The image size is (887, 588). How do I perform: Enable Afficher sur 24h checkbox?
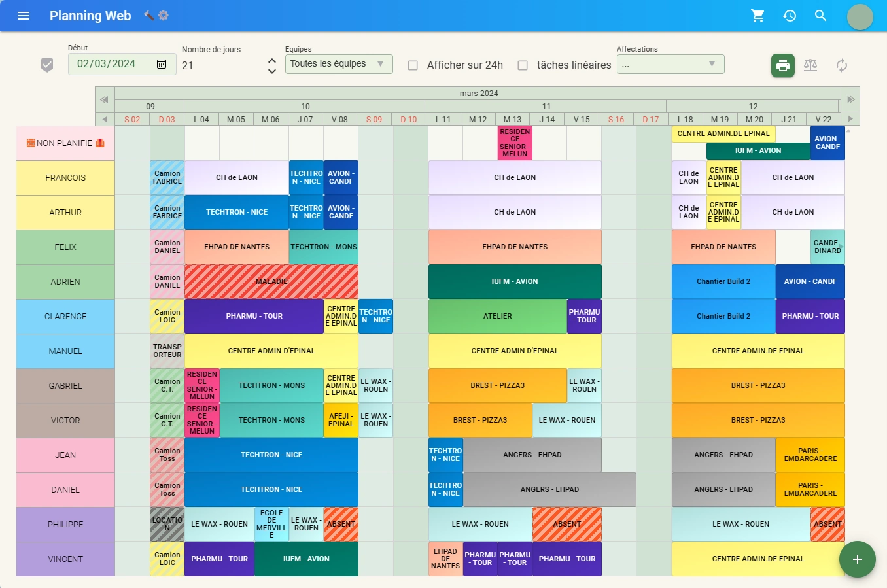(413, 65)
